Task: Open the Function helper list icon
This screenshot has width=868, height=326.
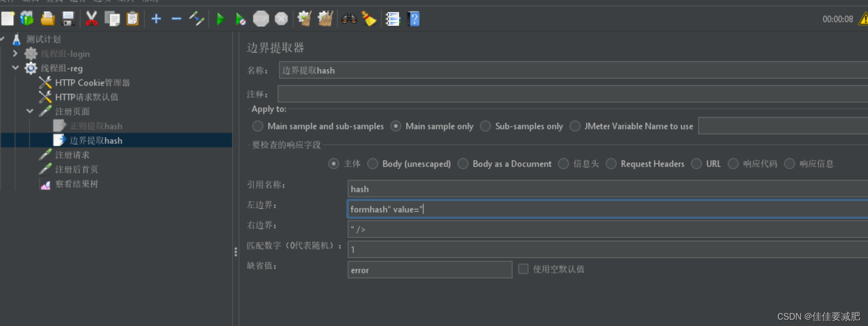Action: pos(393,19)
